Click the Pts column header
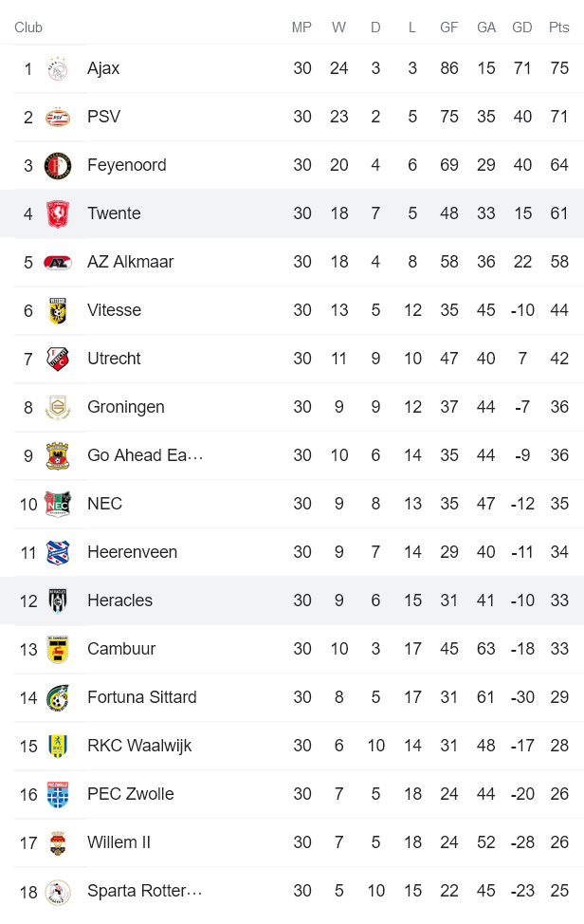584x924 pixels. (558, 28)
